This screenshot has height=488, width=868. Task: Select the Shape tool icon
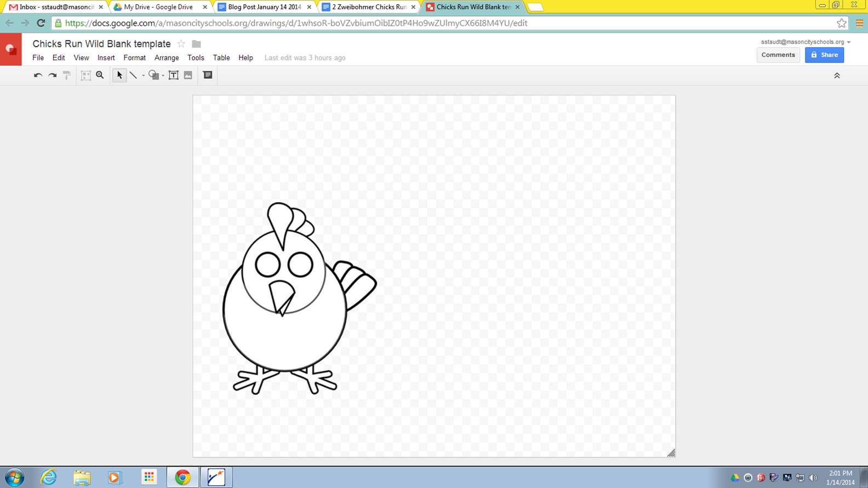[153, 75]
